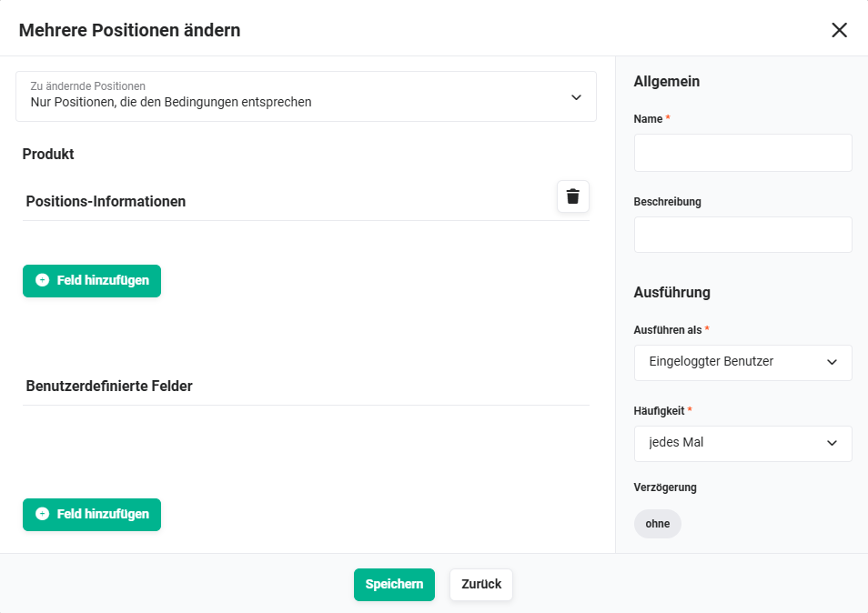Screen dimensions: 868x613
Task: Open the Zu ändernde Positionen dropdown
Action: (x=306, y=96)
